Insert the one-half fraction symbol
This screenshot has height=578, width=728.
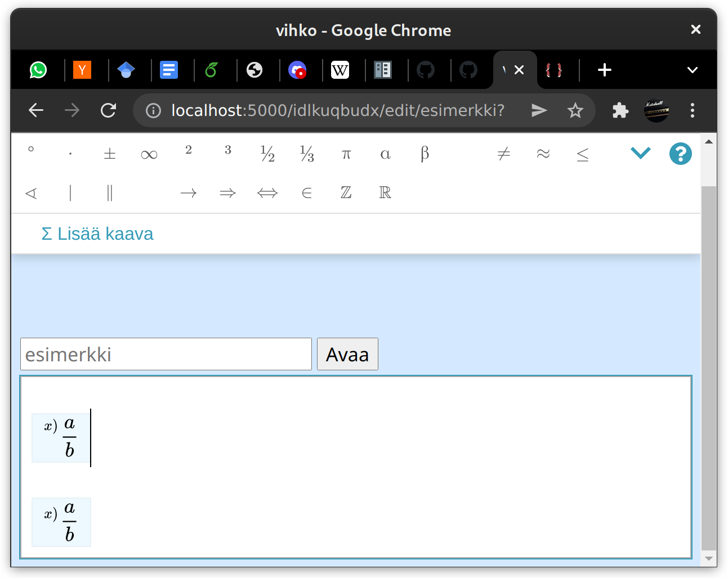tap(267, 153)
